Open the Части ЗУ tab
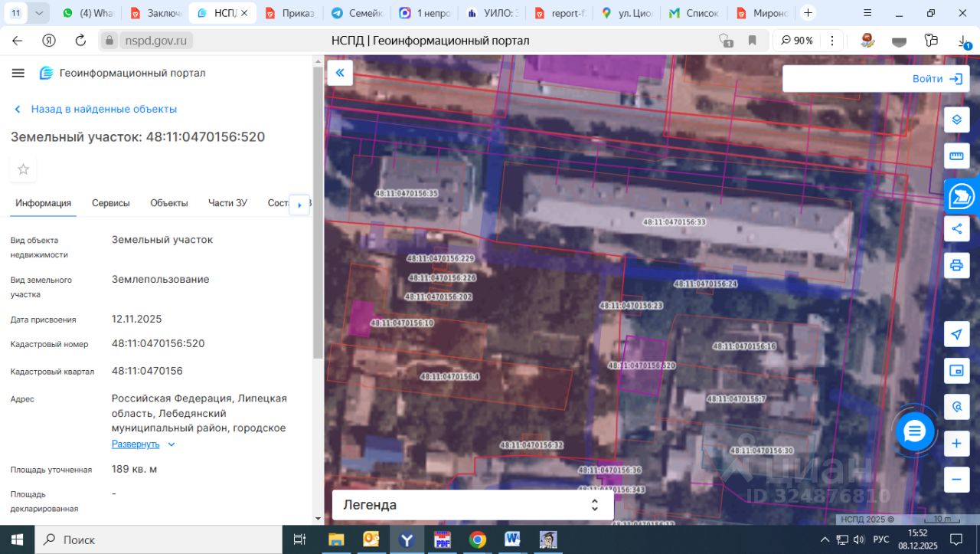The height and width of the screenshot is (554, 980). tap(227, 203)
